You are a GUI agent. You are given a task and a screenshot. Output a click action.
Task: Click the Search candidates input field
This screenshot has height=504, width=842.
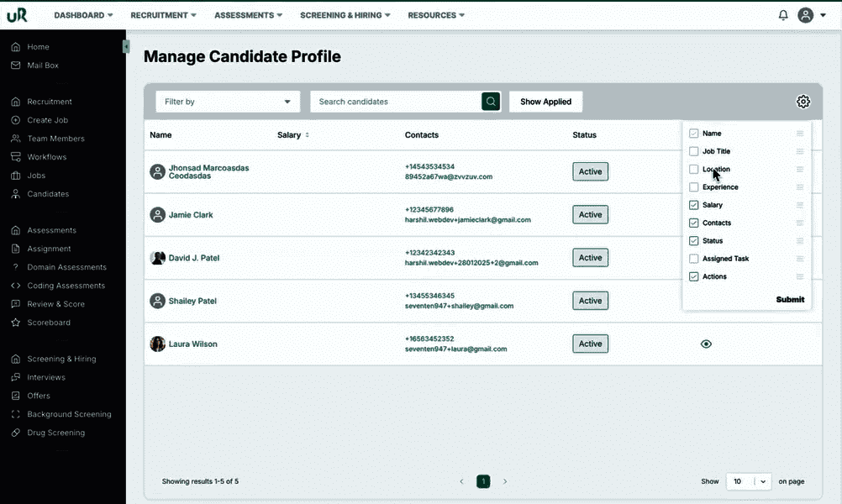pyautogui.click(x=395, y=102)
